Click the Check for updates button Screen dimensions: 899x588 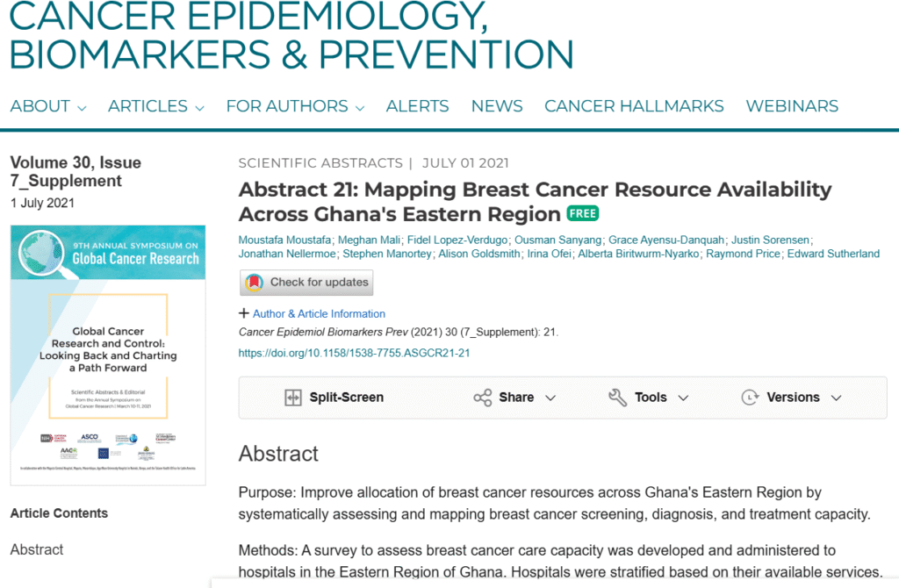(x=306, y=283)
